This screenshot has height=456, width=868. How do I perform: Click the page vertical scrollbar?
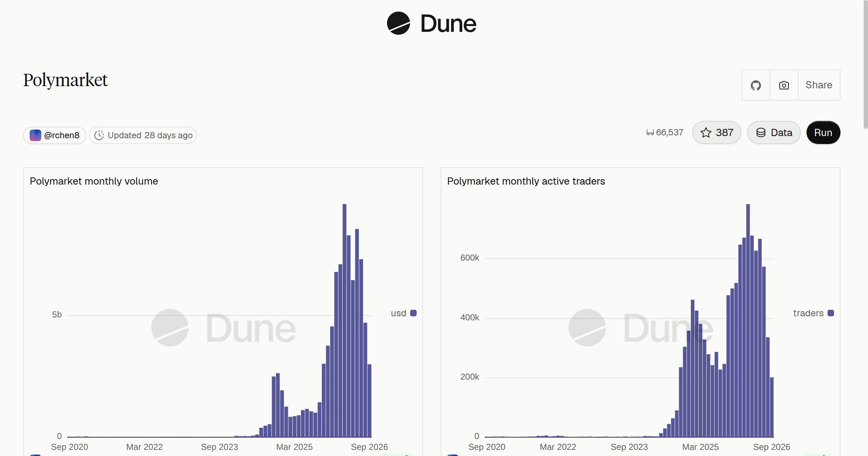tap(865, 64)
